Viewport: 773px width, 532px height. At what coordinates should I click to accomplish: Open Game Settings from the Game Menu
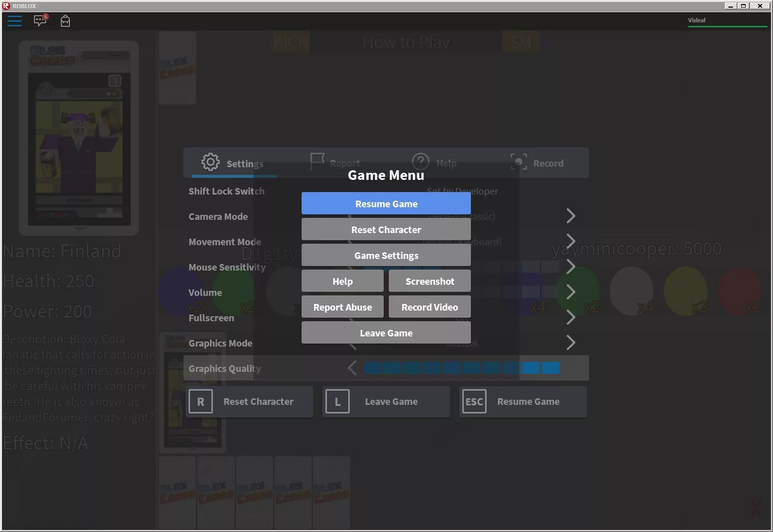pos(386,255)
